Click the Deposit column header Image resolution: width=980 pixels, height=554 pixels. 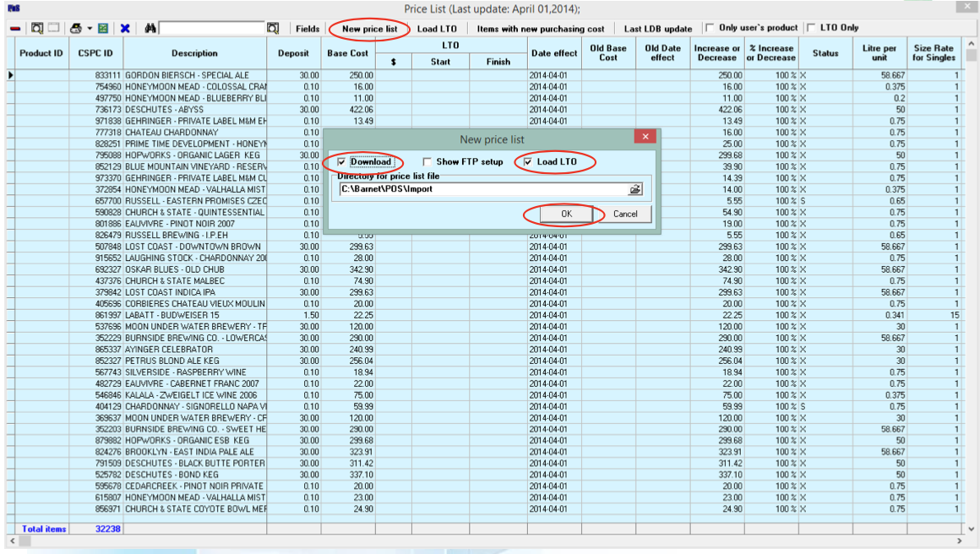tap(294, 53)
